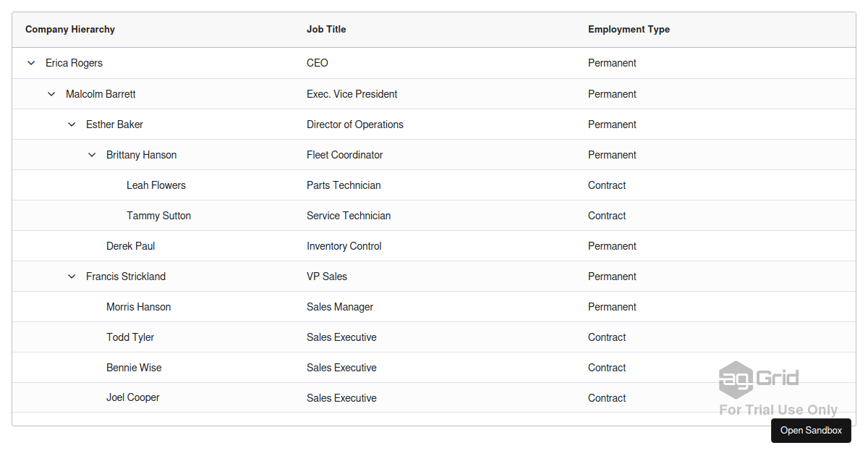Collapse Brittany Hanson's expand arrow
868x456 pixels.
tap(92, 155)
